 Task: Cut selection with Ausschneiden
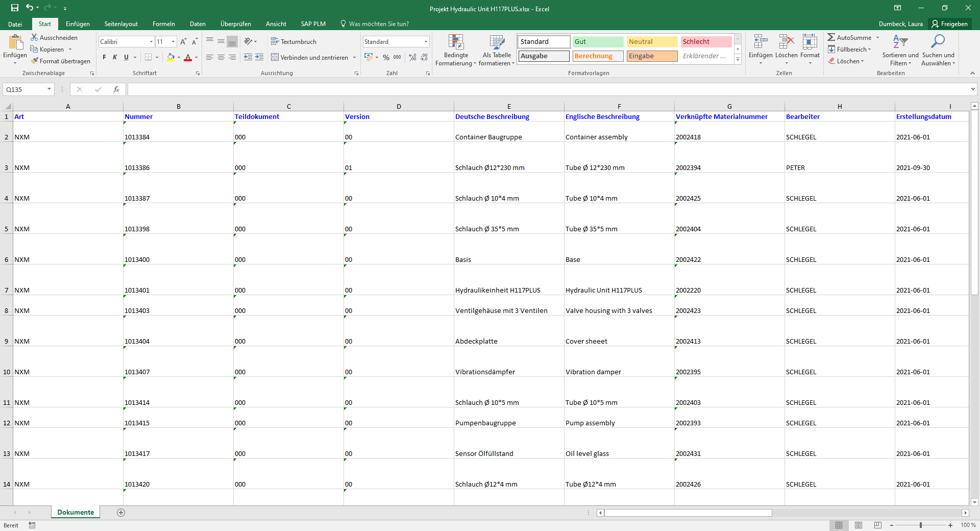(x=54, y=37)
